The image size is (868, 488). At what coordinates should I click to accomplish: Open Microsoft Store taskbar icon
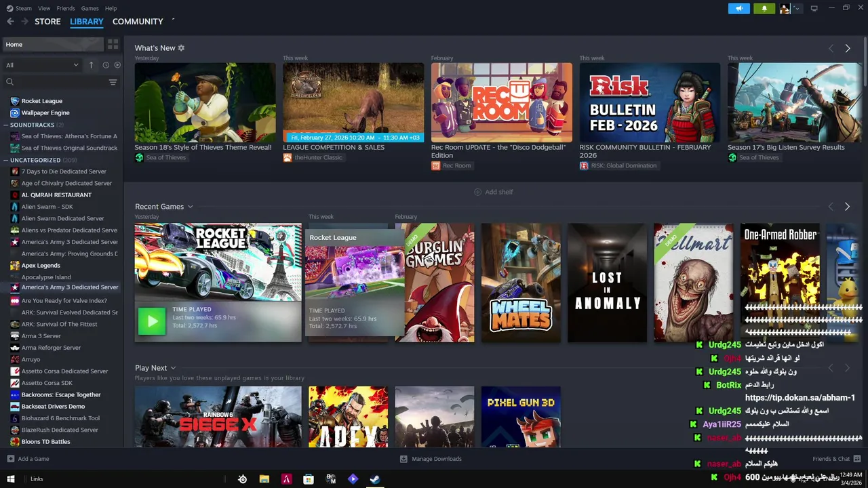coord(309,479)
